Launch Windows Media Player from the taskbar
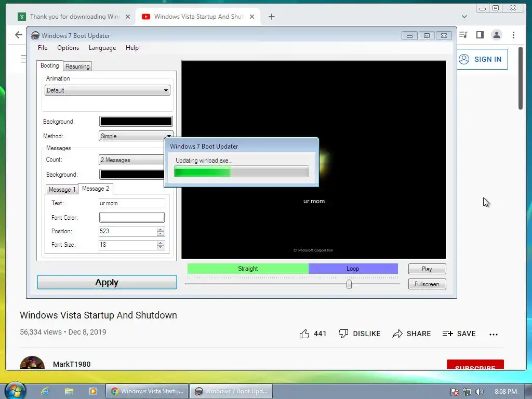The image size is (532, 399). (x=92, y=391)
